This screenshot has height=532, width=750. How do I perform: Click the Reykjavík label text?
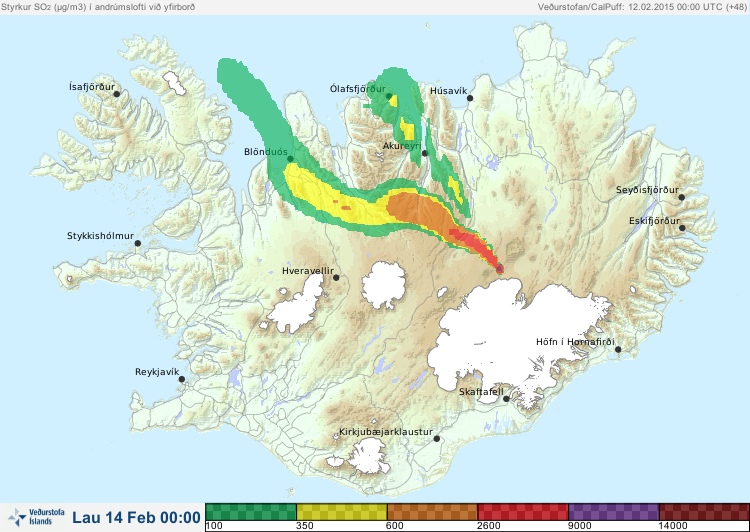[157, 372]
